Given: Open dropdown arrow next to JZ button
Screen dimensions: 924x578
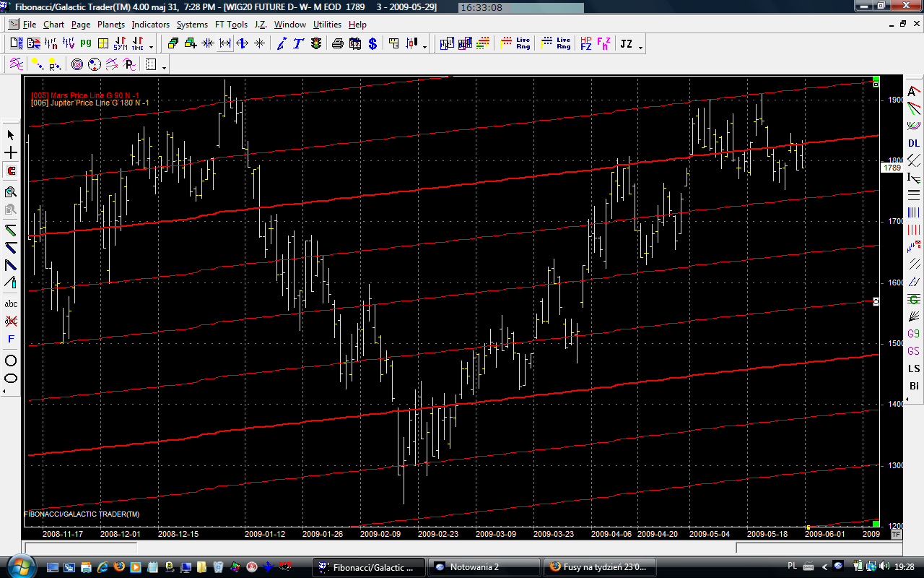Looking at the screenshot, I should click(x=640, y=47).
